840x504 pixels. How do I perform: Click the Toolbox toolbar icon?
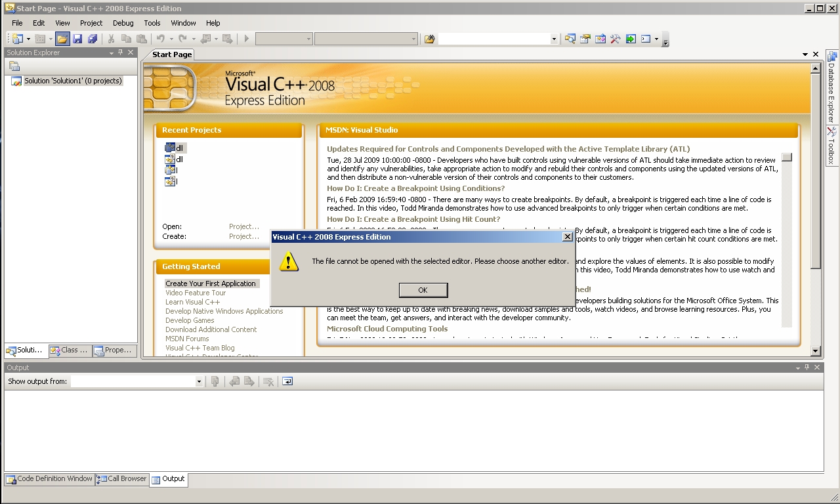[x=615, y=39]
